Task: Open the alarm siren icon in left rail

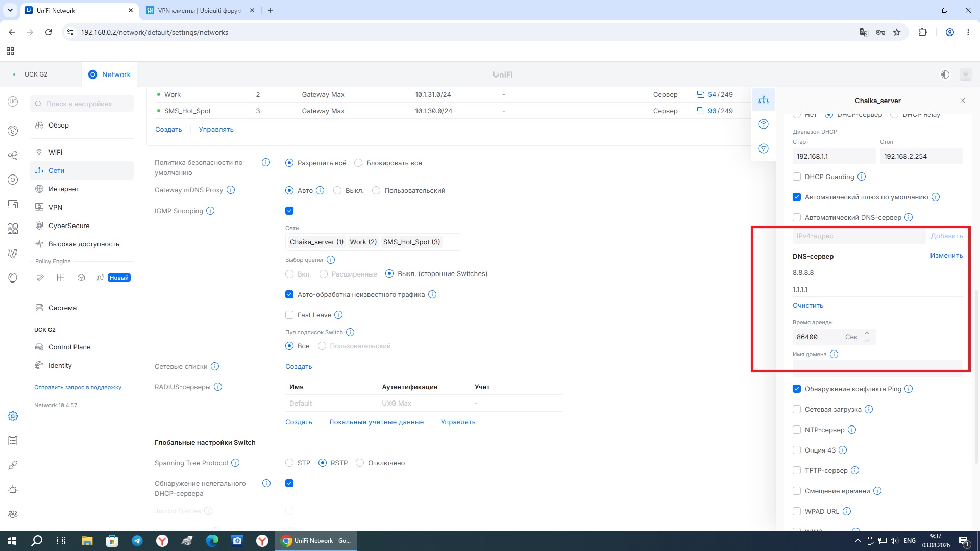Action: (x=13, y=490)
